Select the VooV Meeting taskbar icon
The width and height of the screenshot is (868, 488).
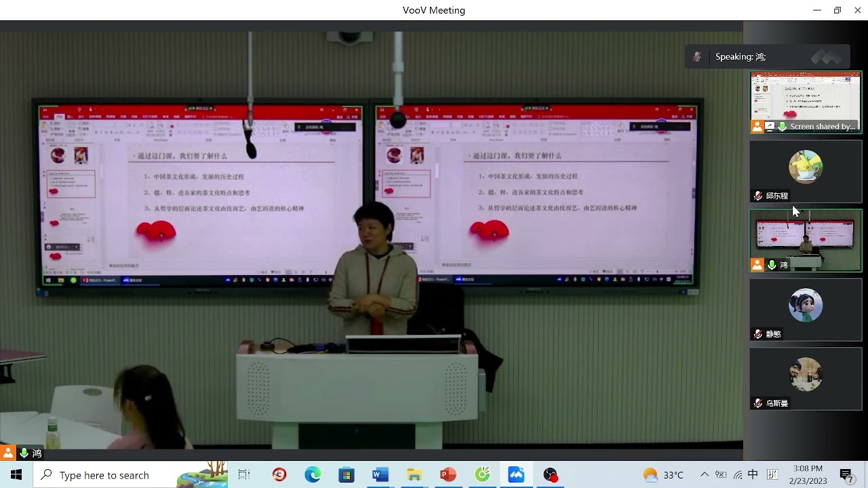(516, 474)
